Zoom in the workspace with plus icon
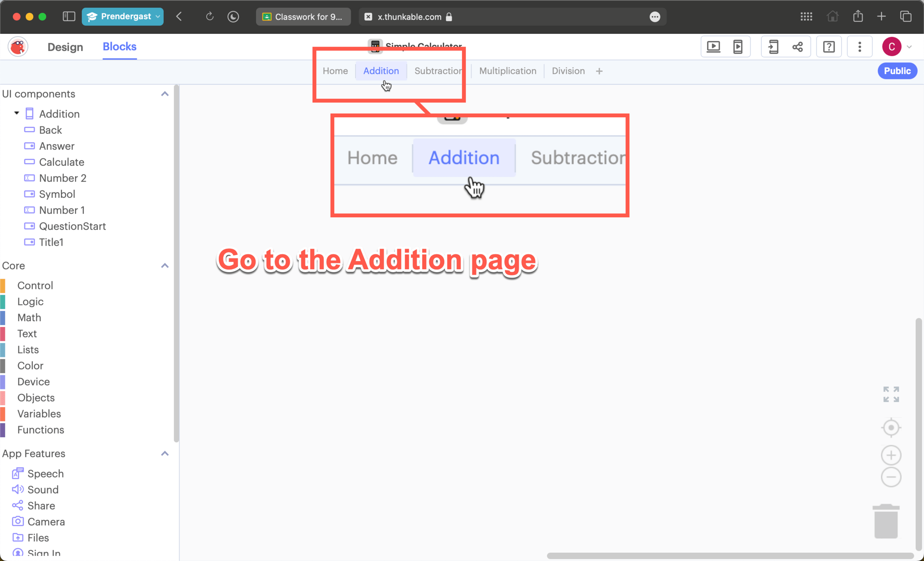924x561 pixels. pos(891,455)
